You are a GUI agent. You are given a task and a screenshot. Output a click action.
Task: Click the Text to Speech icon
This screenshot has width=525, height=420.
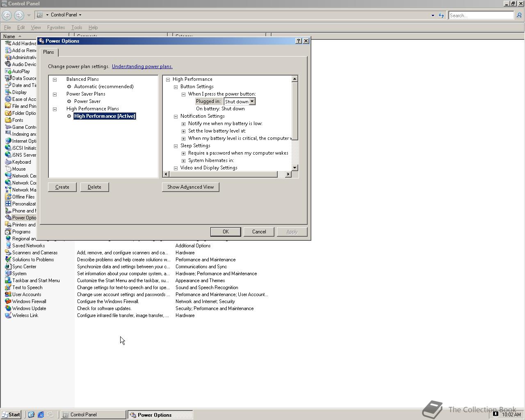pos(8,288)
